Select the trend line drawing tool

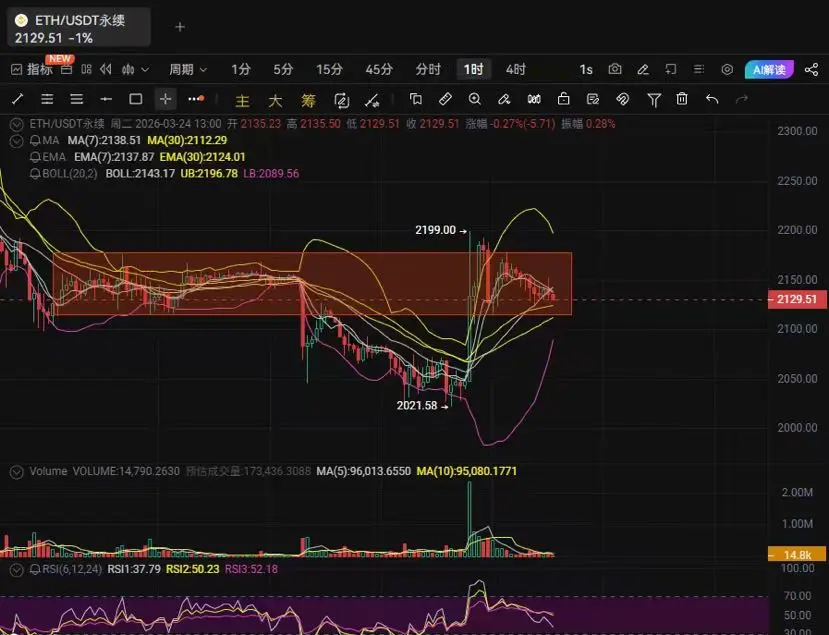17,99
